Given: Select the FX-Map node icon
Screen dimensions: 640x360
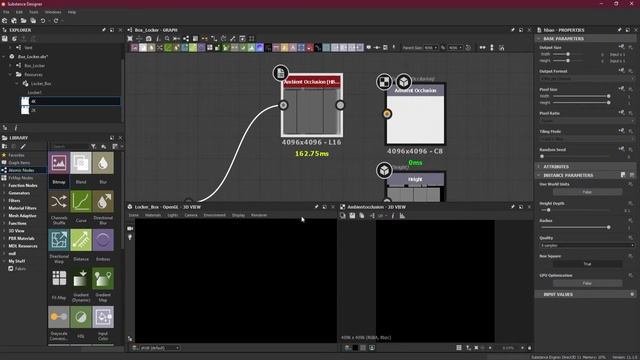Looking at the screenshot, I should [x=59, y=278].
